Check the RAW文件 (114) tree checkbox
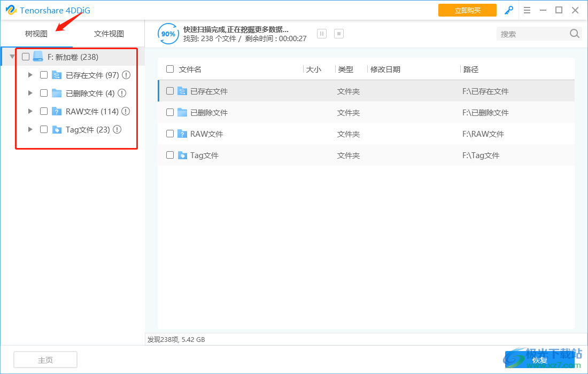 (x=44, y=111)
